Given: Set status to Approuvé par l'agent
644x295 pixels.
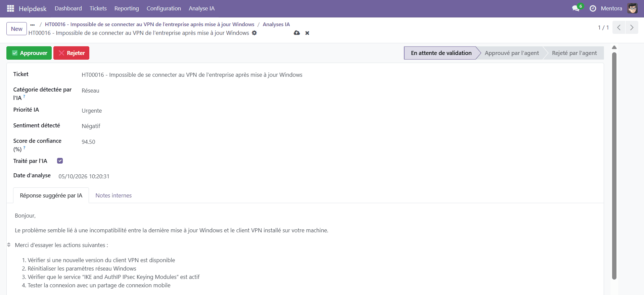Looking at the screenshot, I should coord(512,53).
